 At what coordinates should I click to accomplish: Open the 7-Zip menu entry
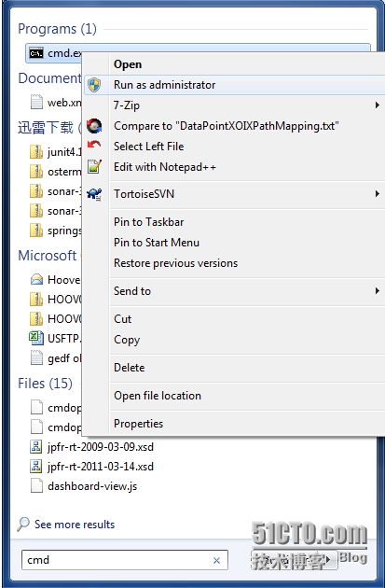tap(127, 105)
